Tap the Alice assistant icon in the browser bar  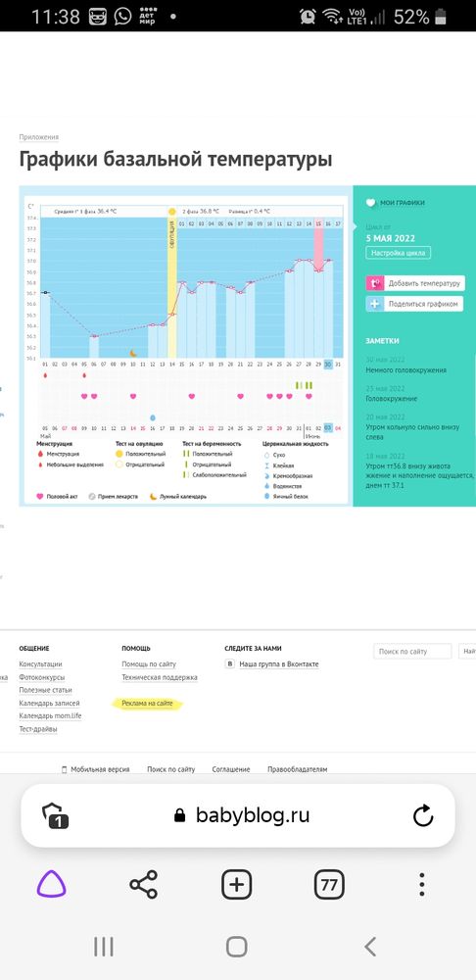coord(51,884)
